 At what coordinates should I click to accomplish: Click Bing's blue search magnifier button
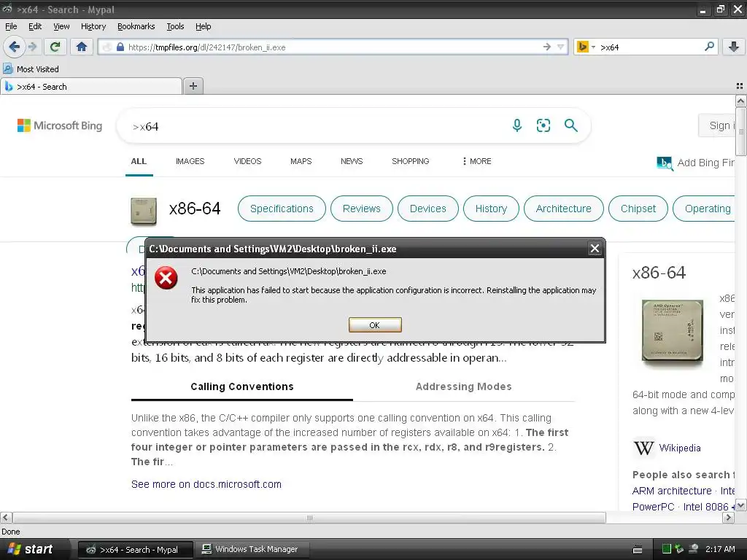(x=570, y=125)
